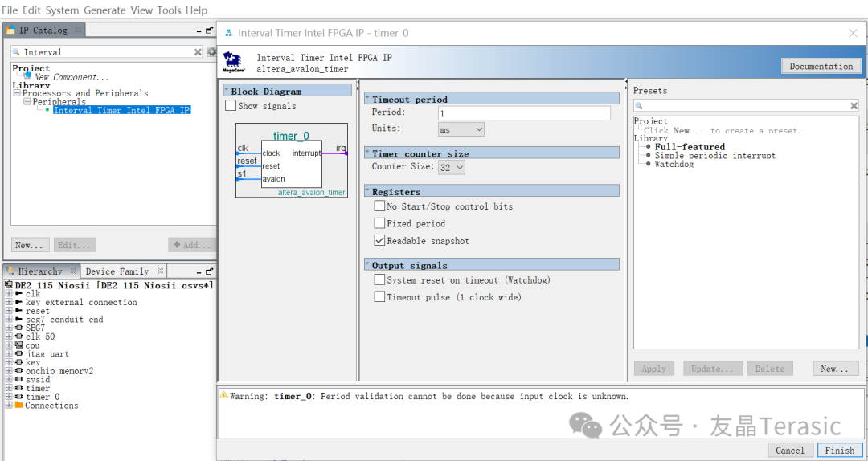Screen dimensions: 868x461
Task: Clear the IP Catalog search with X icon
Action: tap(198, 52)
